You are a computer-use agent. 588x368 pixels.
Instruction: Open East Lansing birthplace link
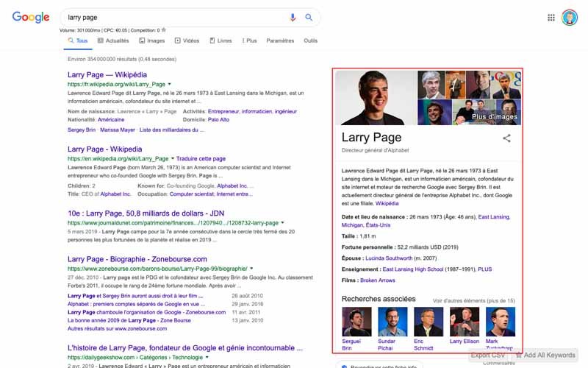click(x=494, y=217)
